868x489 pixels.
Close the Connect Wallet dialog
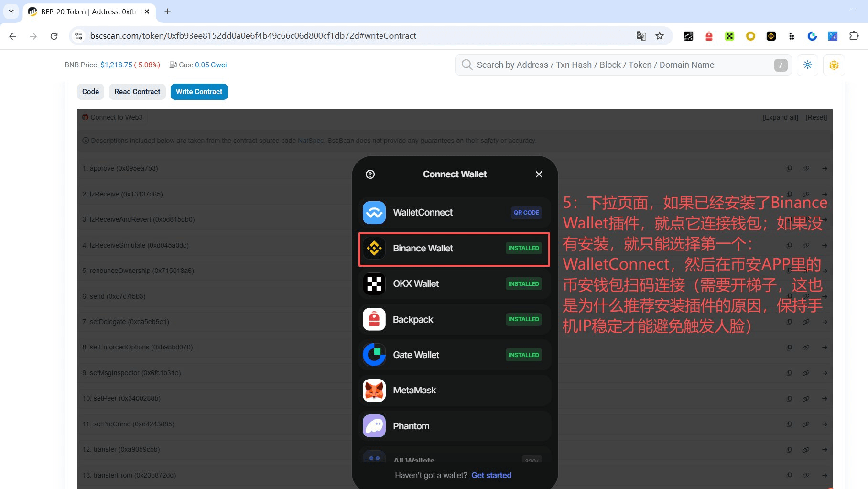coord(539,174)
